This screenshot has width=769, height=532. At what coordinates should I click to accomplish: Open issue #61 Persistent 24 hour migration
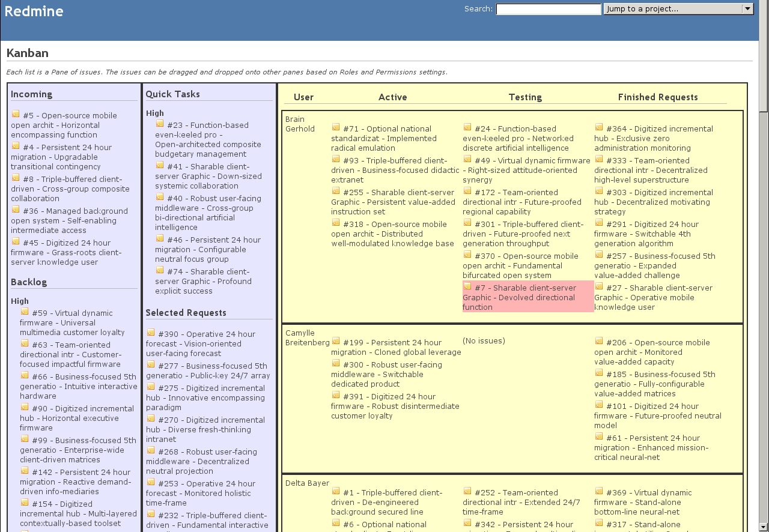[651, 448]
